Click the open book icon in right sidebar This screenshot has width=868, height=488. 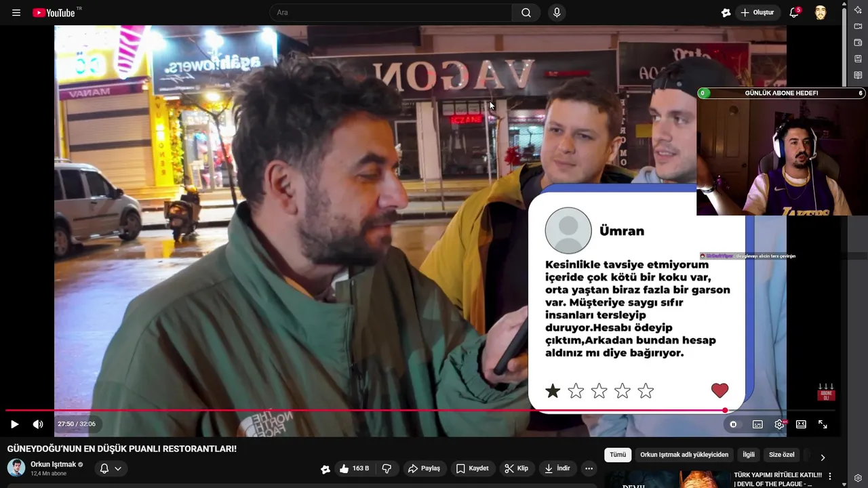tap(858, 75)
